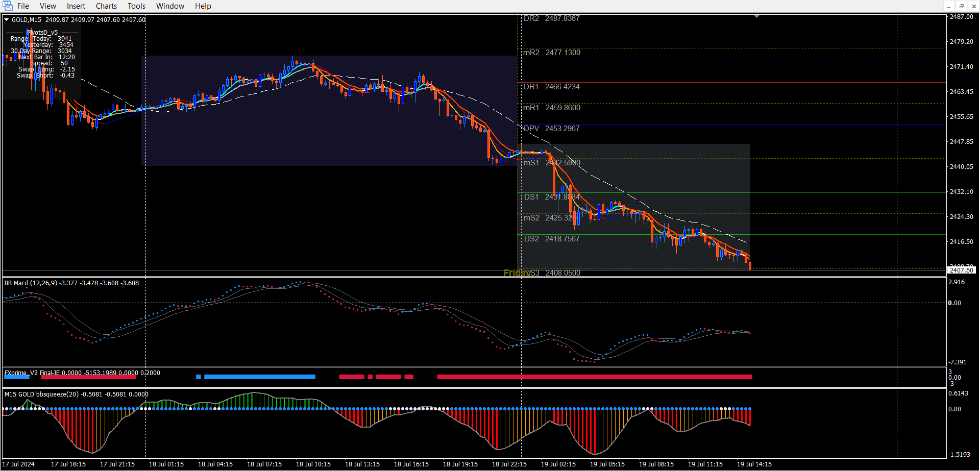Restore down the chart window
The height and width of the screenshot is (471, 980).
961,6
